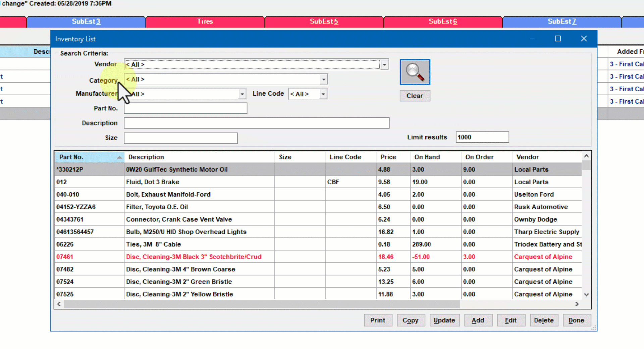Screen dimensions: 644x349
Task: Open the Vendor dropdown
Action: tap(384, 64)
